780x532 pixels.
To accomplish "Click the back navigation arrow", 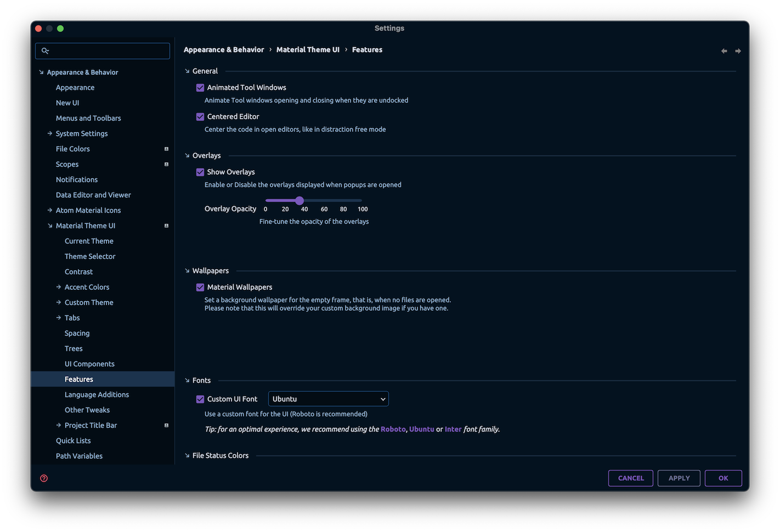I will pyautogui.click(x=724, y=50).
